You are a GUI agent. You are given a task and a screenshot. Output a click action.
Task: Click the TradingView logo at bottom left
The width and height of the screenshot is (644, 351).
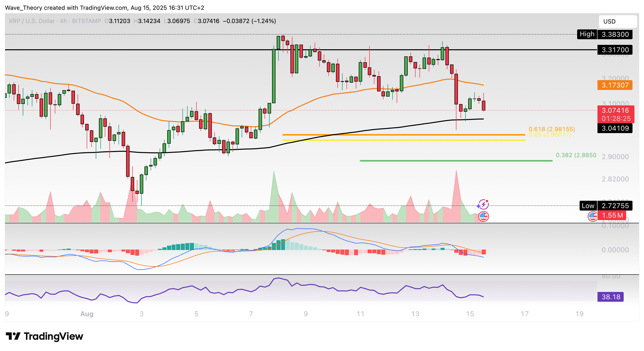(44, 336)
